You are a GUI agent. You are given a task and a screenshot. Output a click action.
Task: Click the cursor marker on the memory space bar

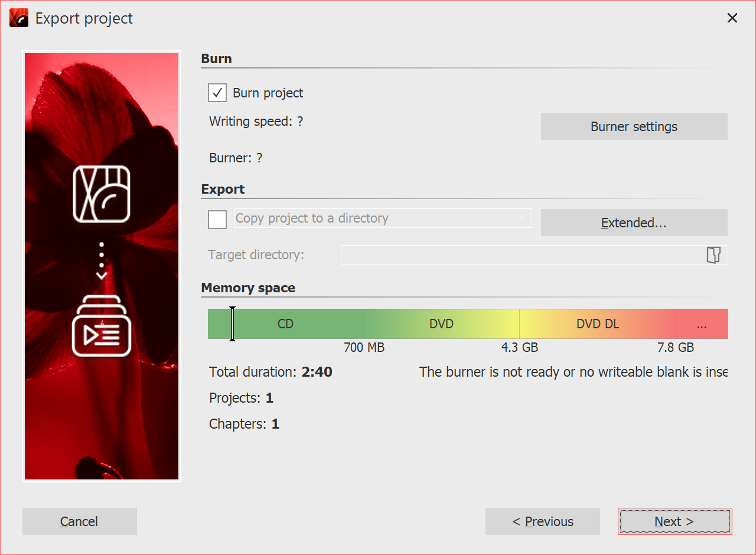[x=232, y=324]
